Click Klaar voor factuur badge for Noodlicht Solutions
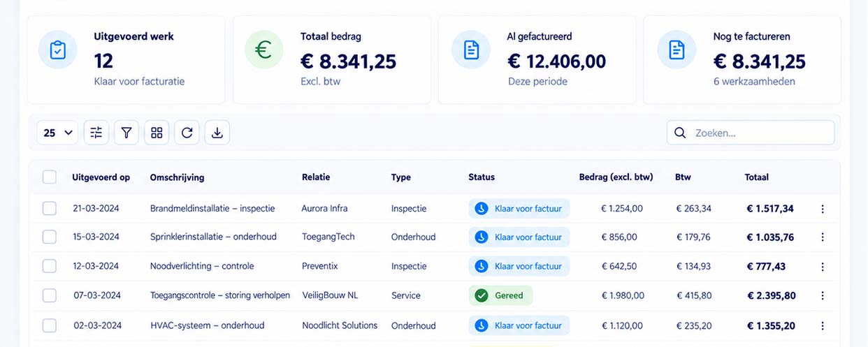868x347 pixels. [519, 325]
